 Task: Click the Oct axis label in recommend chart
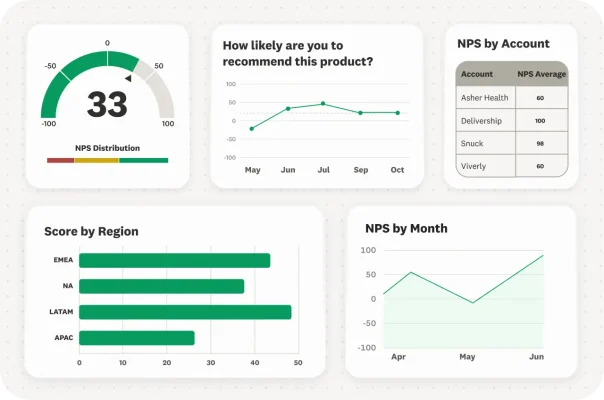[397, 170]
